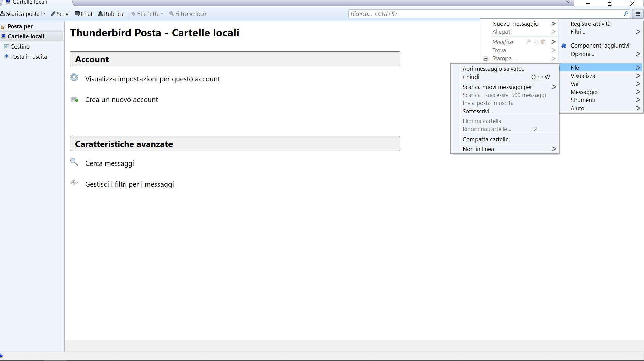Open the tab list dropdown in title bar
The height and width of the screenshot is (361, 644).
[568, 2]
